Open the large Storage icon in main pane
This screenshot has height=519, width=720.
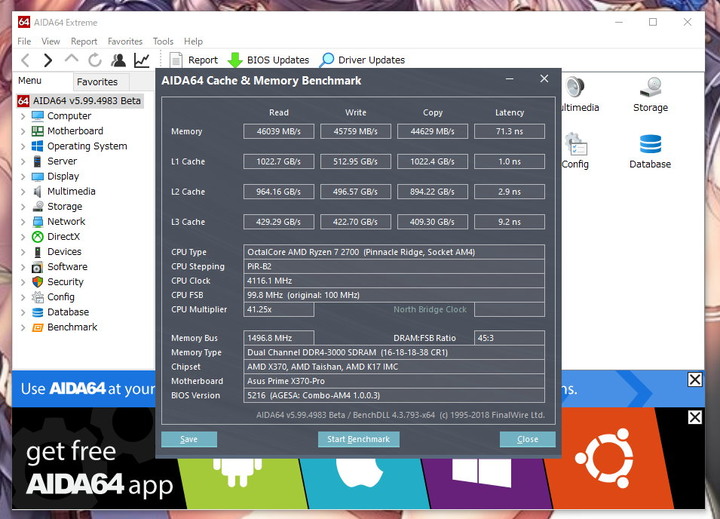(x=650, y=87)
